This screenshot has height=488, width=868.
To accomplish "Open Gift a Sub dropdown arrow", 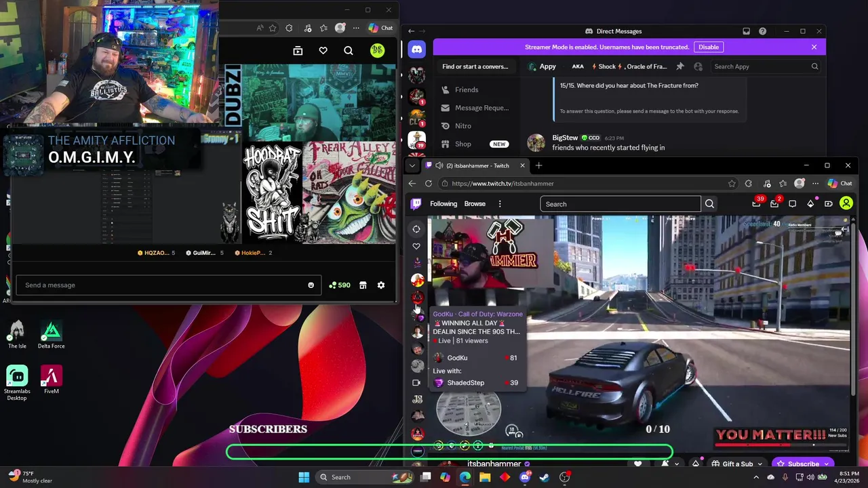I will (760, 464).
